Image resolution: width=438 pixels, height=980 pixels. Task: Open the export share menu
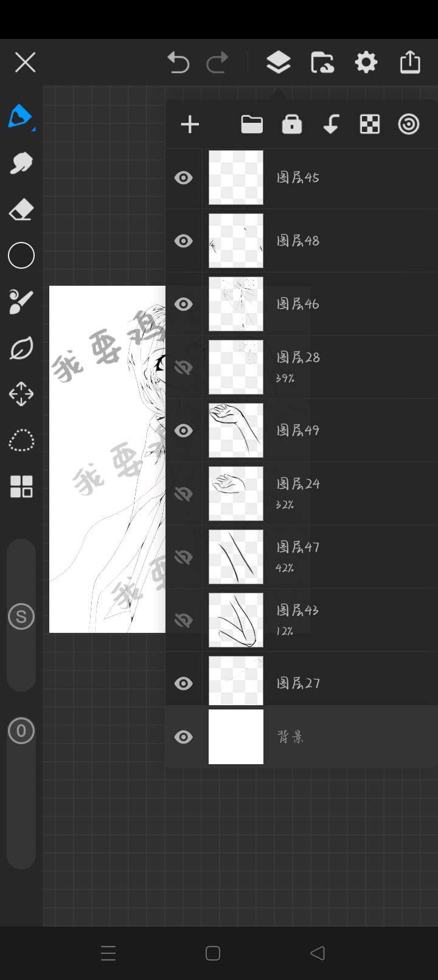tap(410, 62)
